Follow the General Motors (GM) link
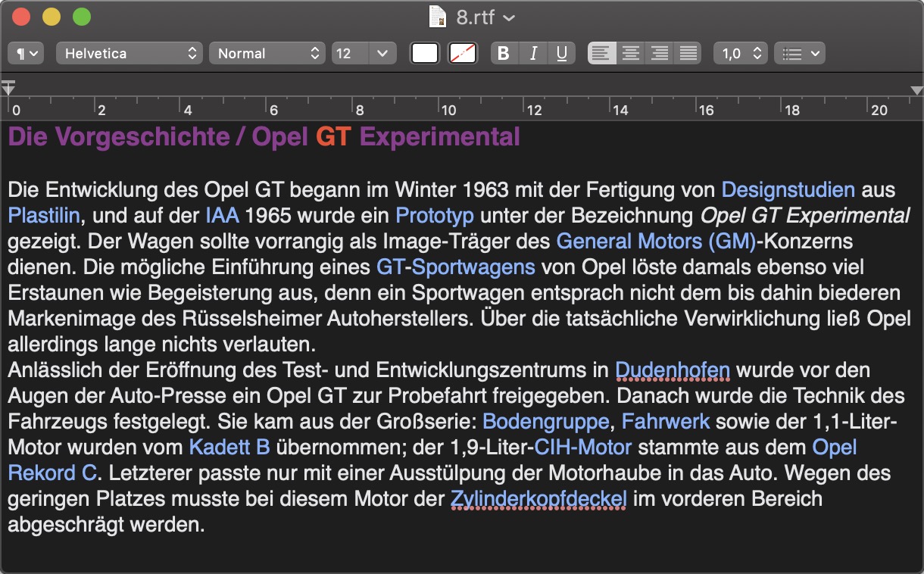The height and width of the screenshot is (574, 924). coord(657,241)
